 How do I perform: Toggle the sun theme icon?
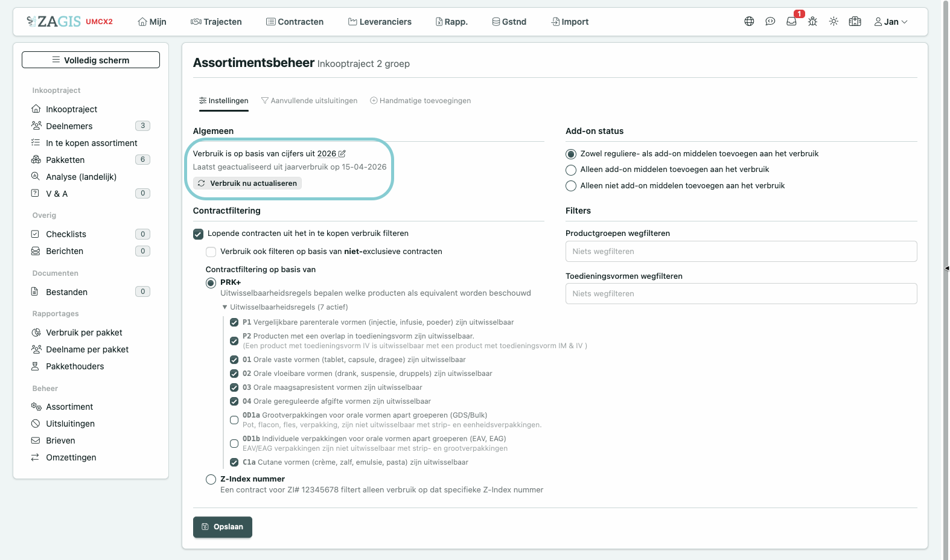point(834,21)
